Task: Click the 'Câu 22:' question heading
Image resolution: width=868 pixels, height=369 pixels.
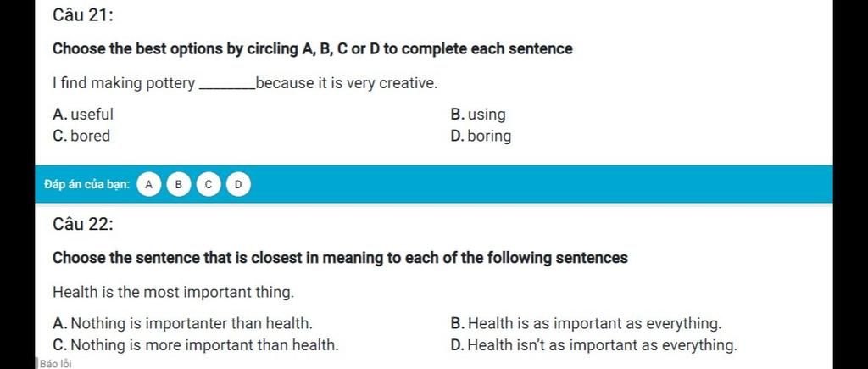Action: [83, 225]
